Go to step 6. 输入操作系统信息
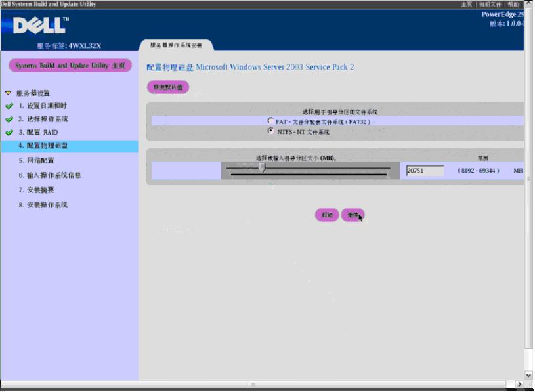The height and width of the screenshot is (392, 535). coord(50,175)
